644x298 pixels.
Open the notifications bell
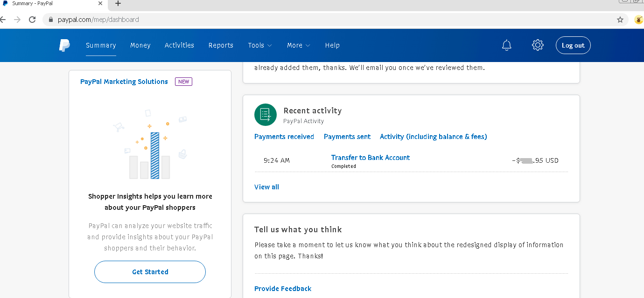point(506,45)
